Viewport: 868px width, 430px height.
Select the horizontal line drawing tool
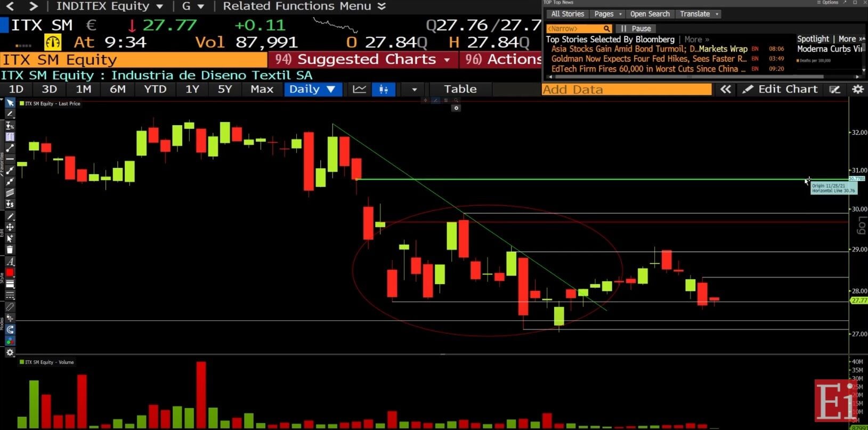point(10,159)
